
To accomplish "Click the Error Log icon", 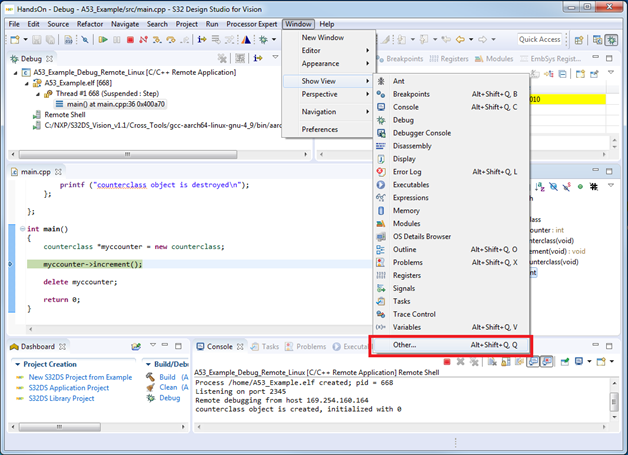I will (x=381, y=172).
